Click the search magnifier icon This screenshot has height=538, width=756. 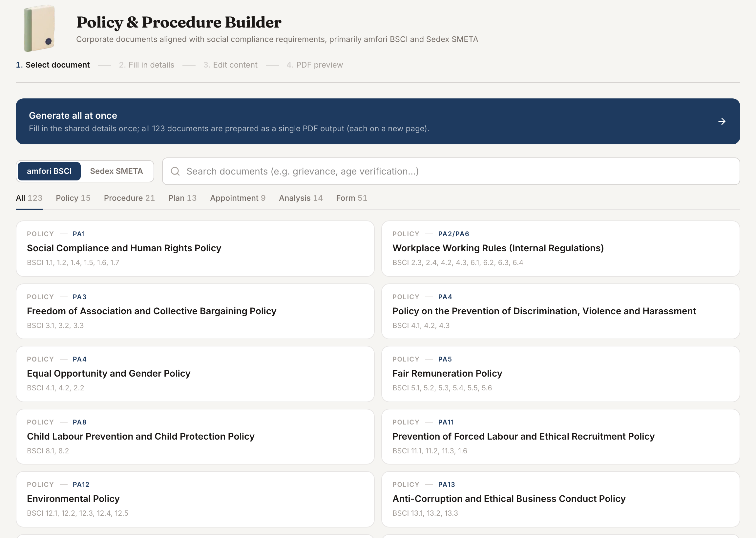(175, 171)
